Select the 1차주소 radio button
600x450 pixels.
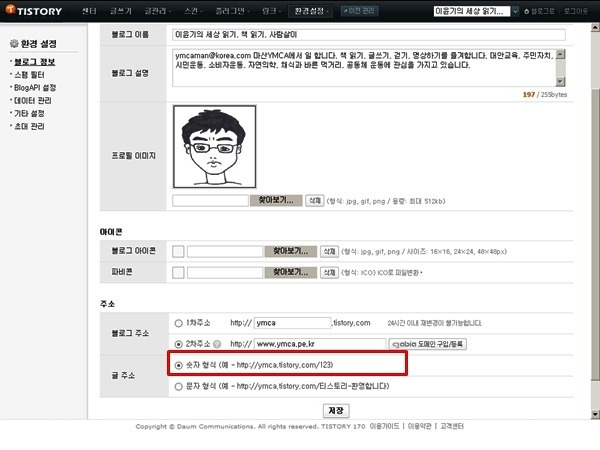(x=178, y=323)
